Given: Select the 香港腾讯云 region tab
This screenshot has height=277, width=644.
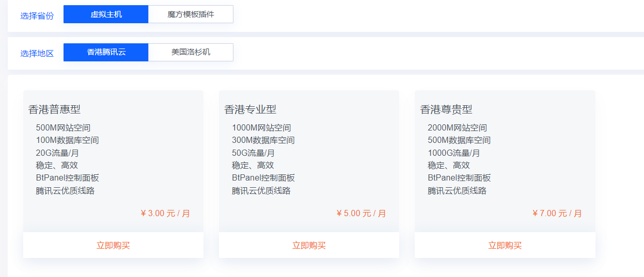Looking at the screenshot, I should click(x=106, y=52).
